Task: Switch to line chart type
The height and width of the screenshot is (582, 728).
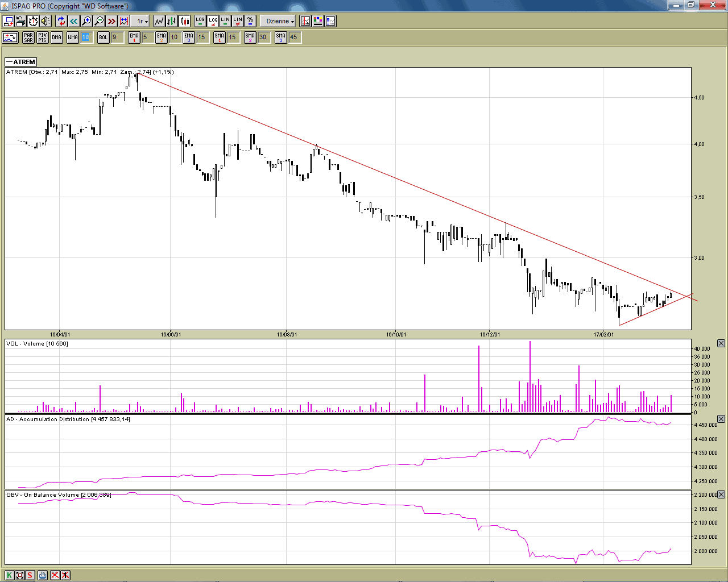Action: point(159,21)
